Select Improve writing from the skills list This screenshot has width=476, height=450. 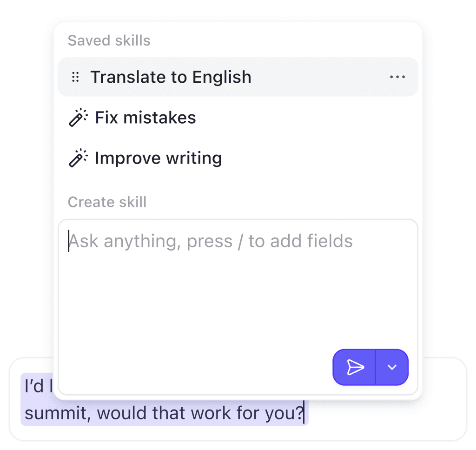coord(158,158)
